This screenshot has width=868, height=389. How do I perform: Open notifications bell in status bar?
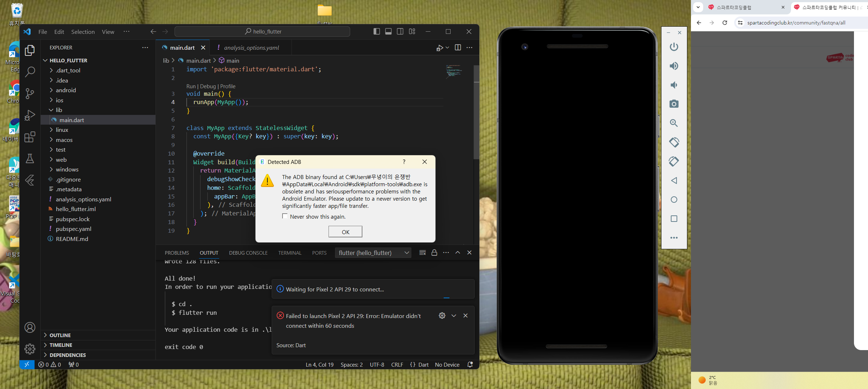470,365
